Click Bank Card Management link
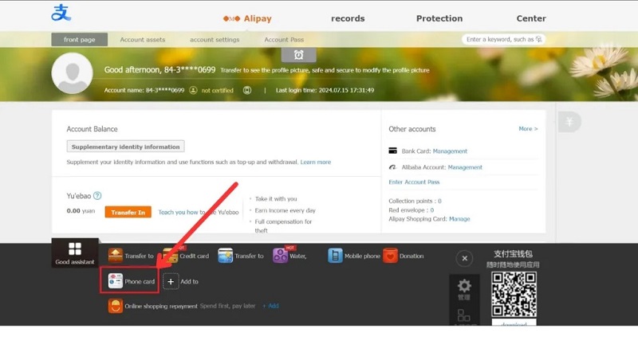Viewport: 638px width, 364px height. tap(450, 151)
